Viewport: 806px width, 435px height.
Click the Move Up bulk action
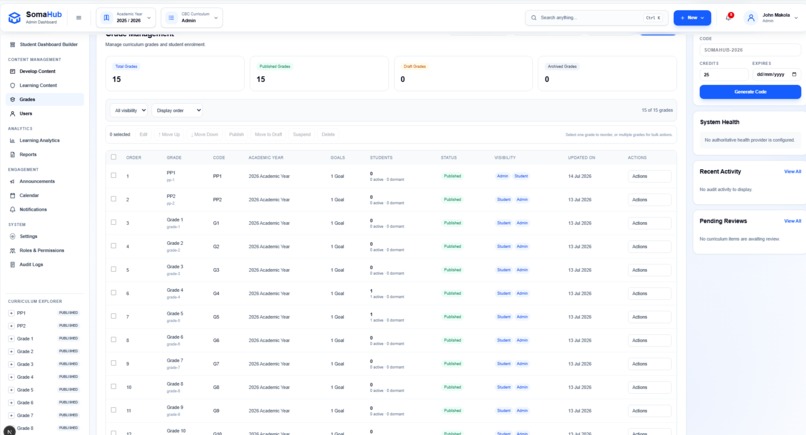pyautogui.click(x=169, y=135)
